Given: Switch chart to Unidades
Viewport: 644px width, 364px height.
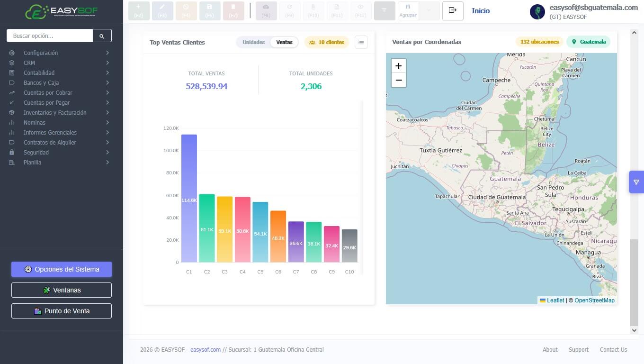Looking at the screenshot, I should coord(253,42).
